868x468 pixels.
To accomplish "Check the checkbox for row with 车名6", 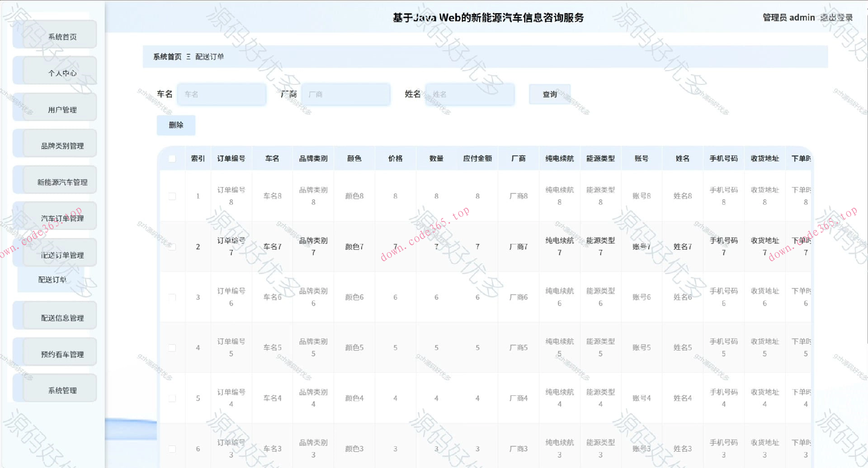I will [x=172, y=297].
